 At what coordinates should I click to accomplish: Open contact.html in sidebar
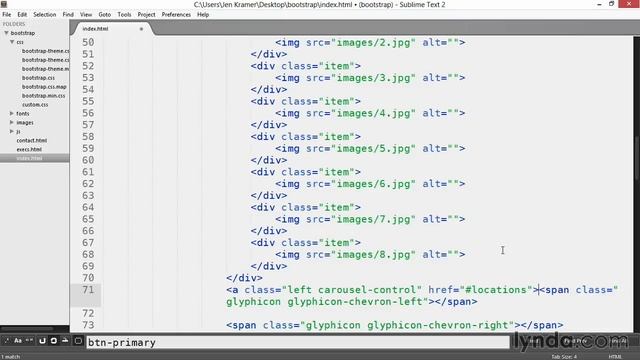coord(32,140)
